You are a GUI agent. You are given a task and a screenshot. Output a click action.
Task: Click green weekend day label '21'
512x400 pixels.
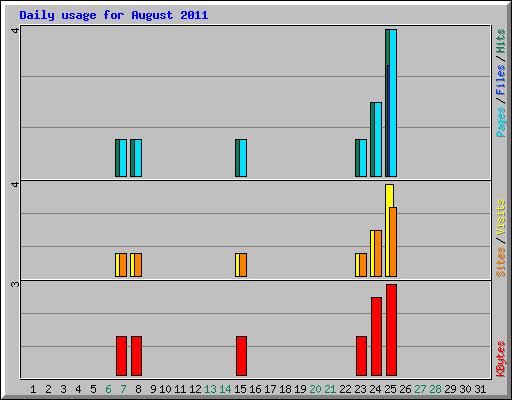point(330,389)
